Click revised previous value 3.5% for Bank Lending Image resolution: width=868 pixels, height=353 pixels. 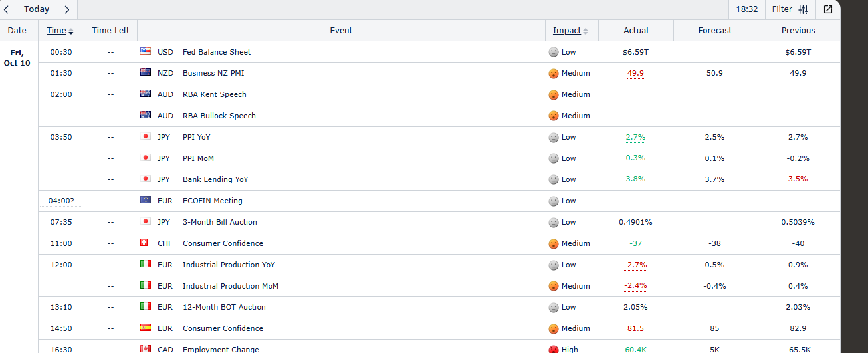click(798, 179)
